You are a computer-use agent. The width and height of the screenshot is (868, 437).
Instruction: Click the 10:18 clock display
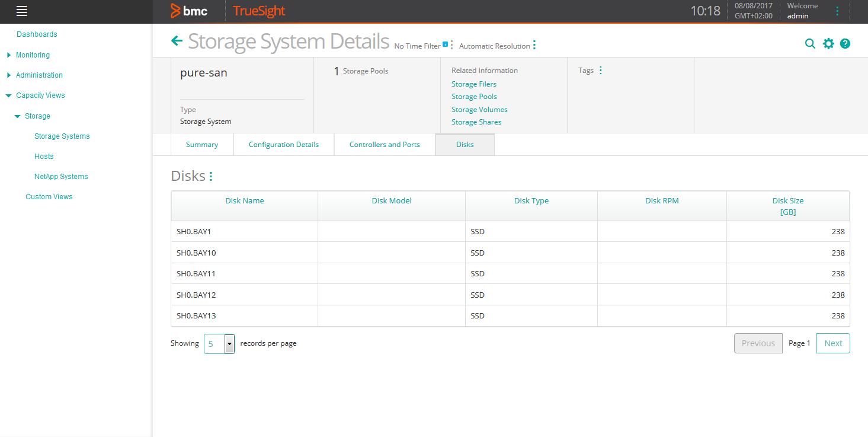705,11
